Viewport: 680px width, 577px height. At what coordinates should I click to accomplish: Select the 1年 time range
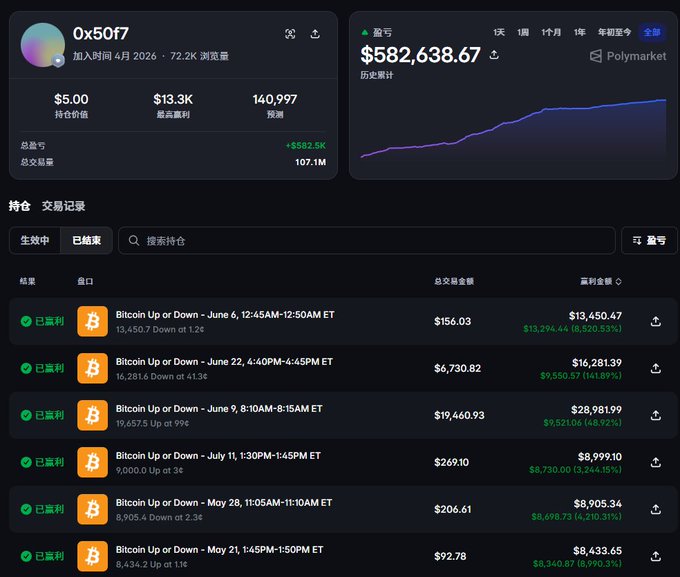point(579,32)
